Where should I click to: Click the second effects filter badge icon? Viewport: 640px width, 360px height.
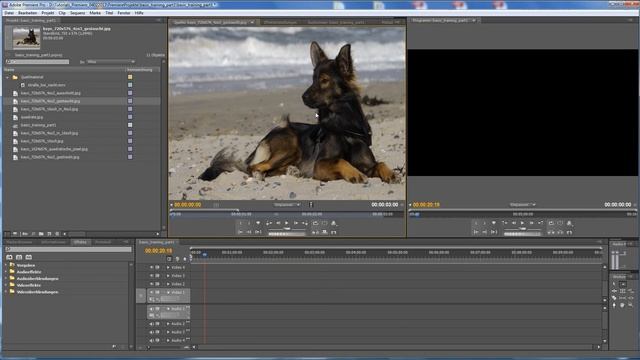coord(19,257)
